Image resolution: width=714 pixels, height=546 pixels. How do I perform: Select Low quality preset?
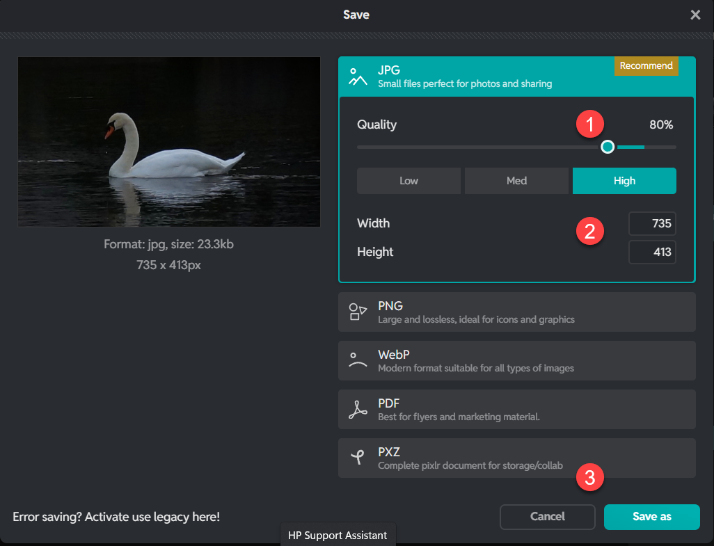coord(409,181)
